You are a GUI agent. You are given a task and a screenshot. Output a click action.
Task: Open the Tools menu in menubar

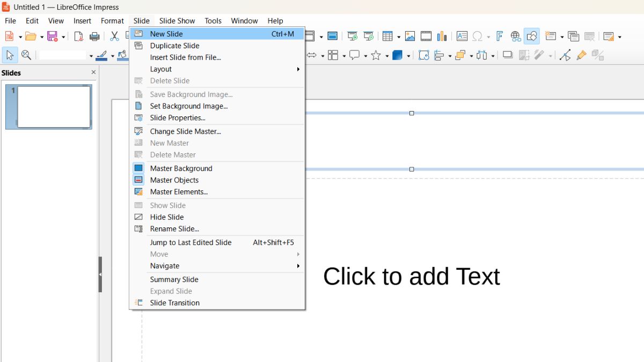coord(213,21)
